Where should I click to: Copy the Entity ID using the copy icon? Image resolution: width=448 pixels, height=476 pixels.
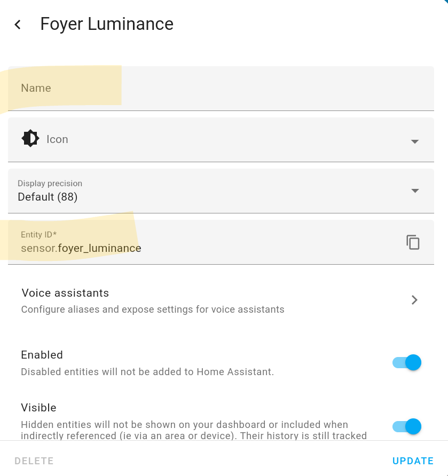(x=413, y=242)
